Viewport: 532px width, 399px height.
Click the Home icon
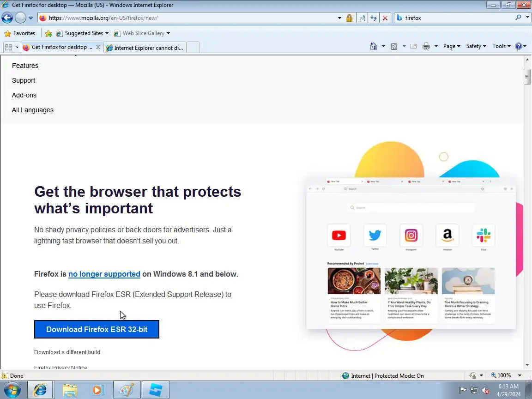coord(374,46)
